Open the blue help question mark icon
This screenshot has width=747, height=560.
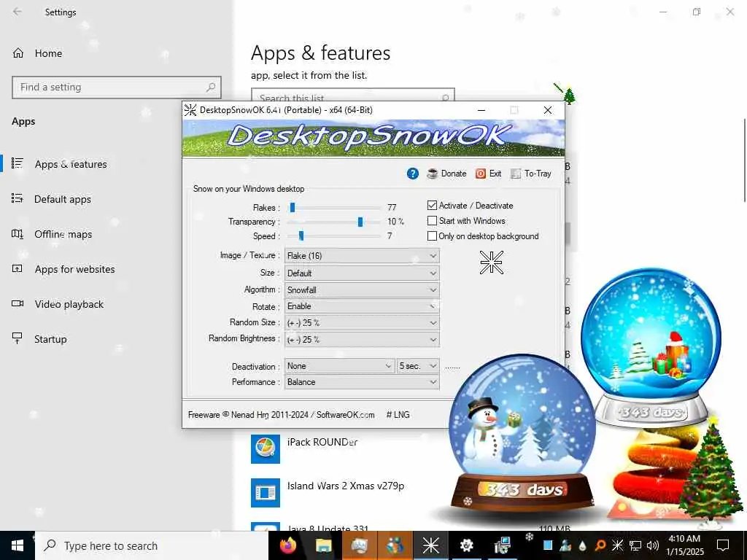point(413,174)
